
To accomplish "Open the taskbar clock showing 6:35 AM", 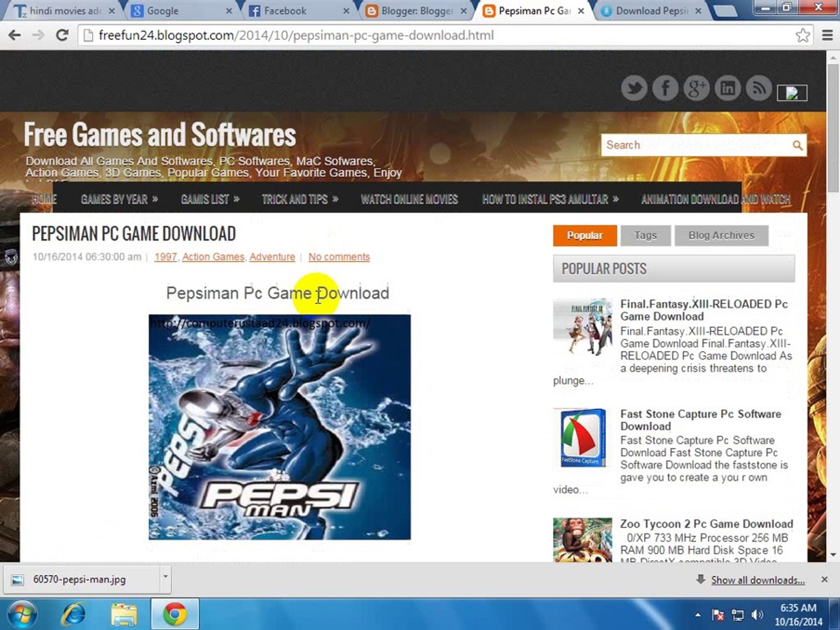I will (798, 615).
